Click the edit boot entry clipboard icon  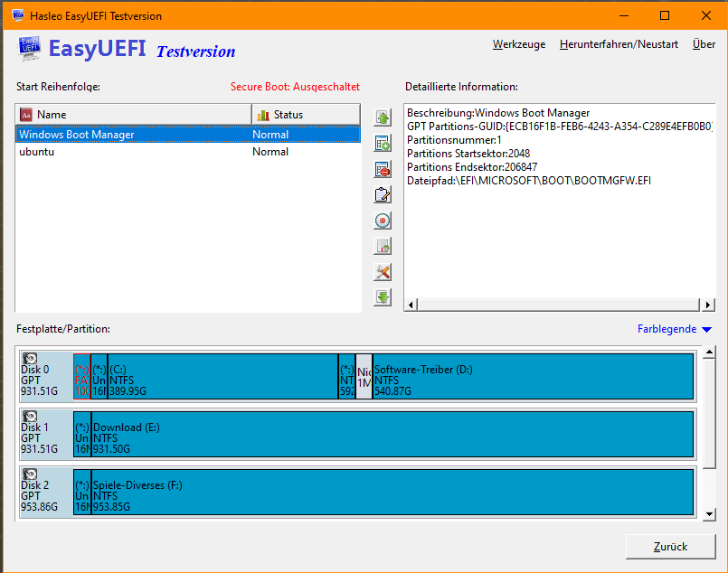[383, 195]
